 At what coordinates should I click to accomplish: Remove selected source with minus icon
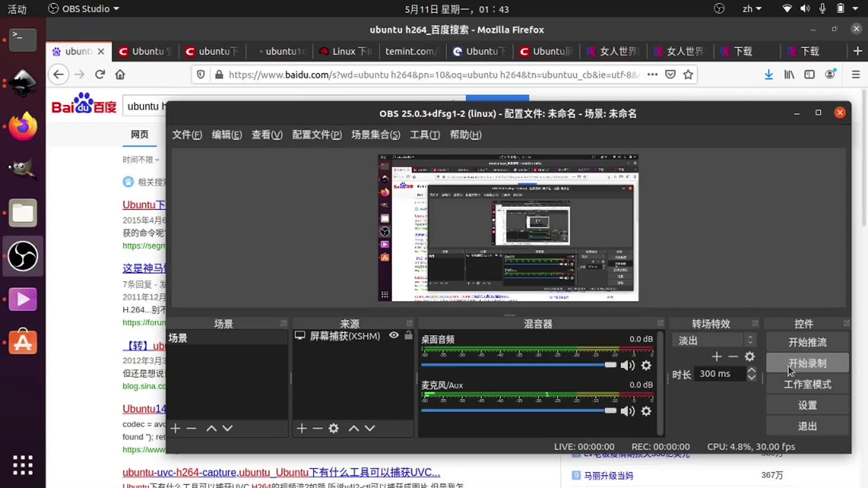(317, 428)
